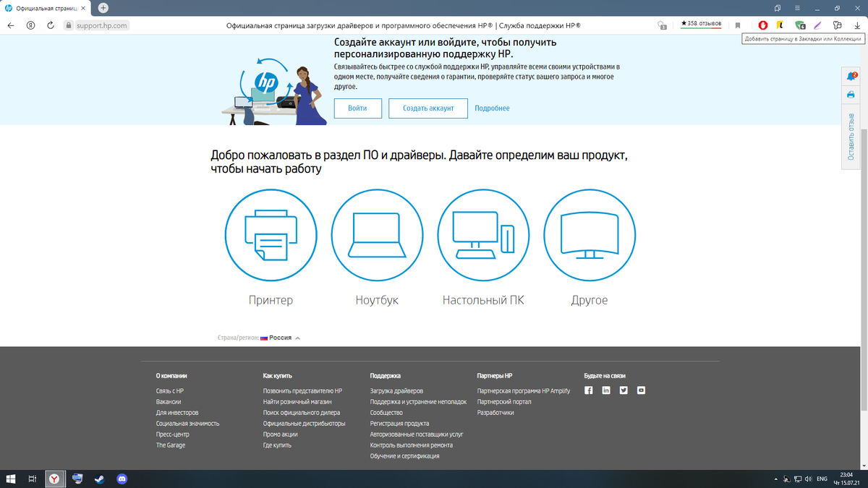
Task: Open Позвонить представителю HP link
Action: 303,391
